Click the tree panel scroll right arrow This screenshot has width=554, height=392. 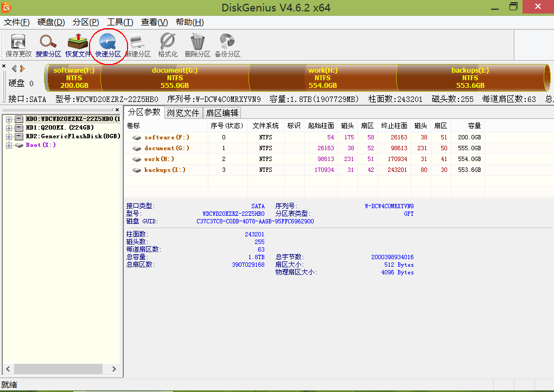tap(114, 369)
